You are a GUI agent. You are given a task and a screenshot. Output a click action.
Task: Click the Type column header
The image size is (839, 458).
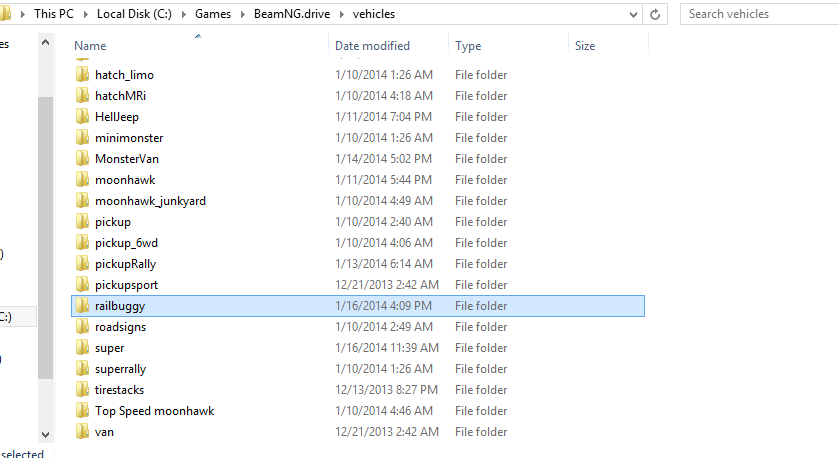pos(468,46)
